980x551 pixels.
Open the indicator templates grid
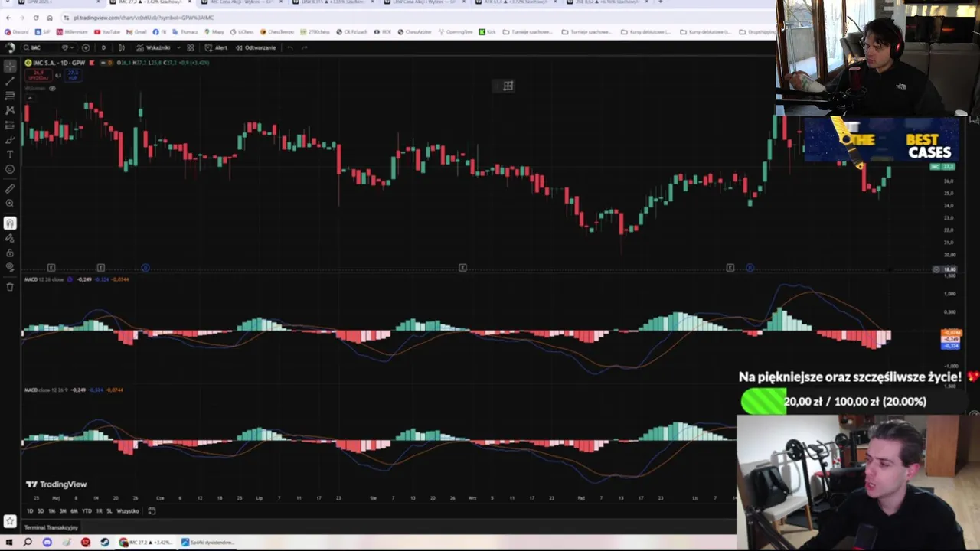(x=191, y=47)
